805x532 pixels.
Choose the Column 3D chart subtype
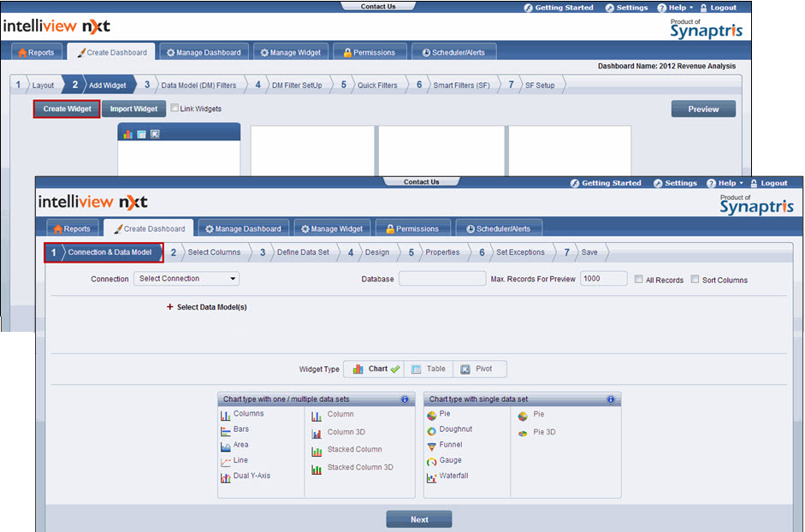[x=338, y=433]
